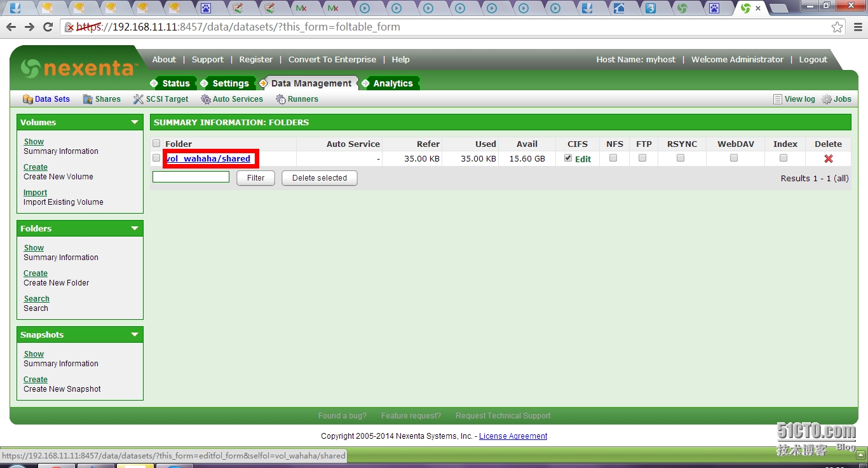Viewport: 868px width, 468px height.
Task: Click the Refer column value 35.00 KB
Action: [x=422, y=159]
